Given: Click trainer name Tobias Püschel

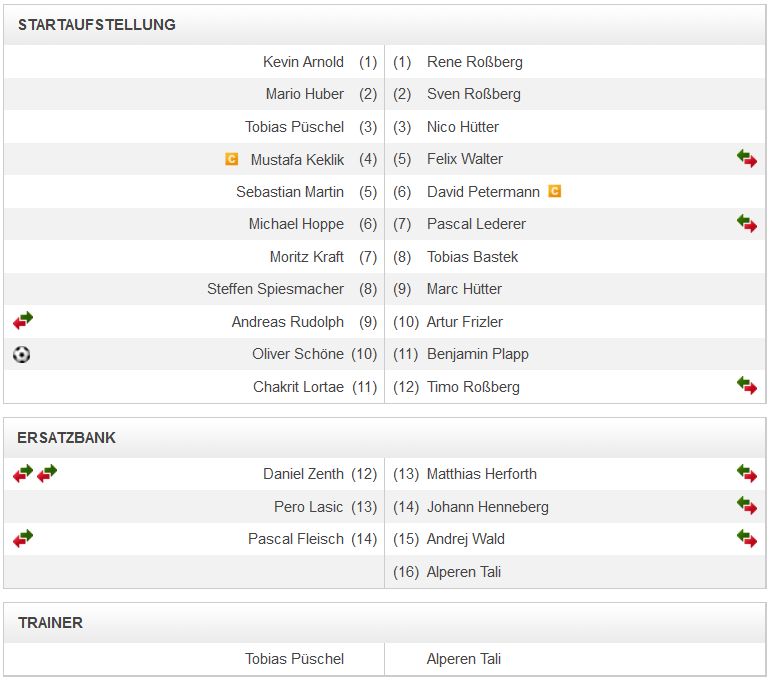Looking at the screenshot, I should [x=294, y=659].
